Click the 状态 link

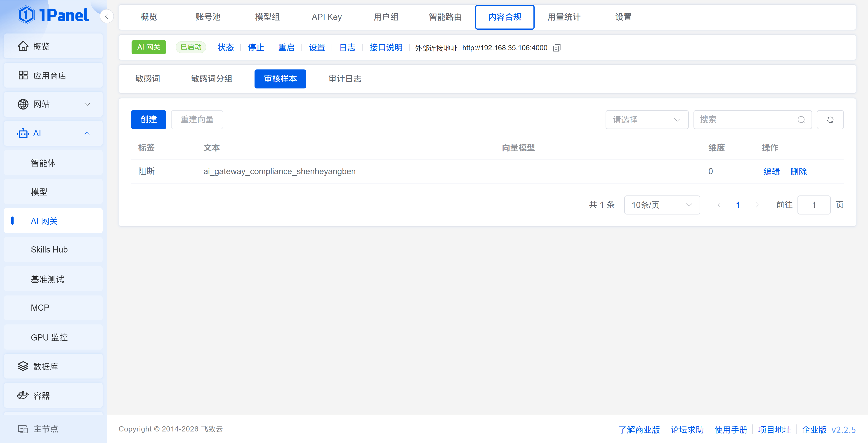[225, 48]
